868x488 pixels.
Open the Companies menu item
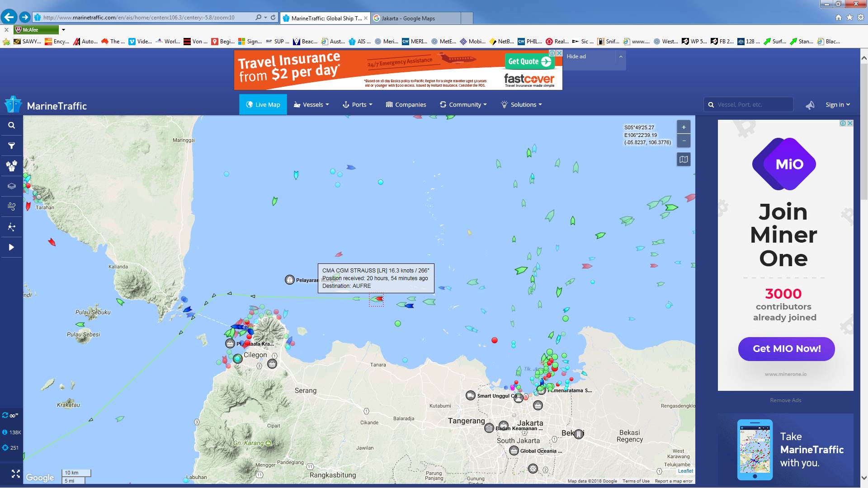coord(406,105)
